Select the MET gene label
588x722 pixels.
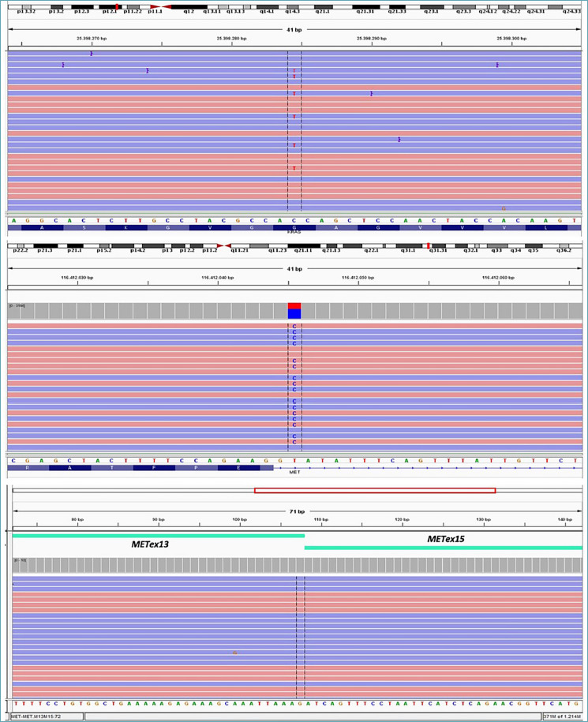(x=294, y=473)
